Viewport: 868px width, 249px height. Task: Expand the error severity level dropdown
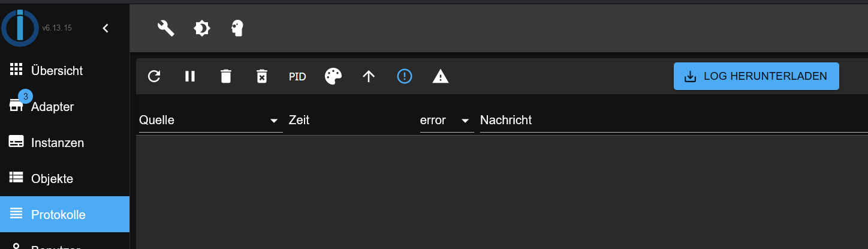tap(444, 120)
